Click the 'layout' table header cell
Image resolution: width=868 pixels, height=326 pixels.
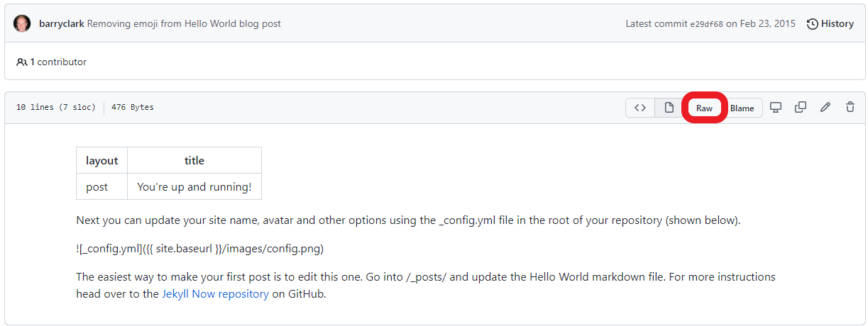pos(101,161)
